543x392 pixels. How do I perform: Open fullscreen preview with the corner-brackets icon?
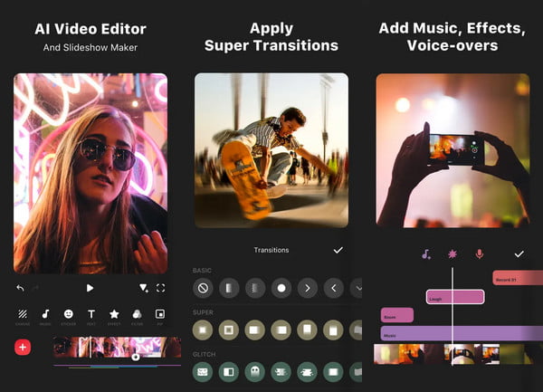click(x=161, y=288)
